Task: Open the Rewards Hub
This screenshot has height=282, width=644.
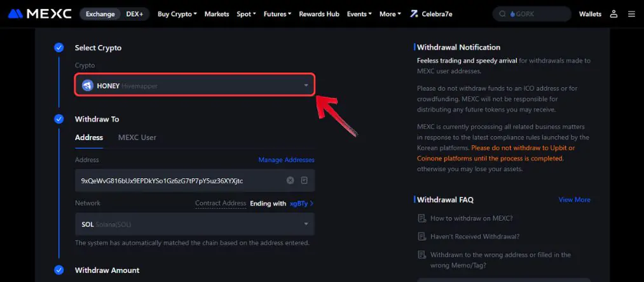Action: pos(319,14)
